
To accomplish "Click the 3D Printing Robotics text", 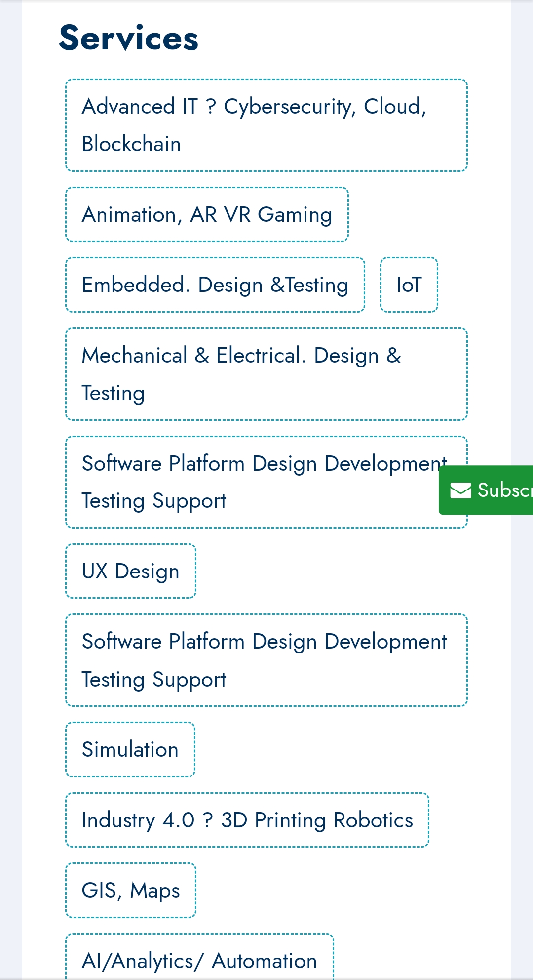I will tap(317, 820).
